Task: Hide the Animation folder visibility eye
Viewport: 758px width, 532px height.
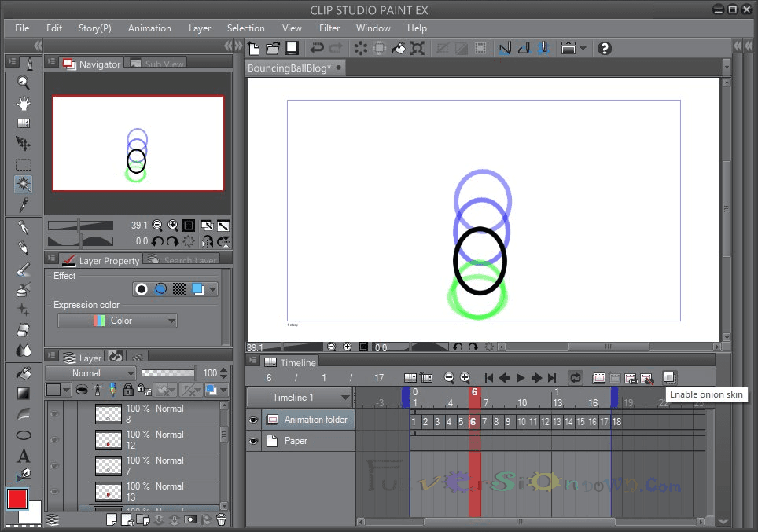Action: (x=253, y=420)
